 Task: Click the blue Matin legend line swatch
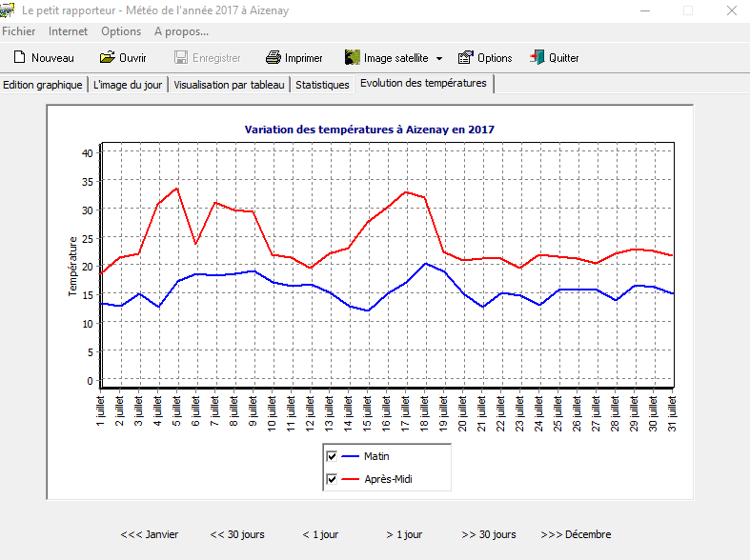(x=350, y=457)
